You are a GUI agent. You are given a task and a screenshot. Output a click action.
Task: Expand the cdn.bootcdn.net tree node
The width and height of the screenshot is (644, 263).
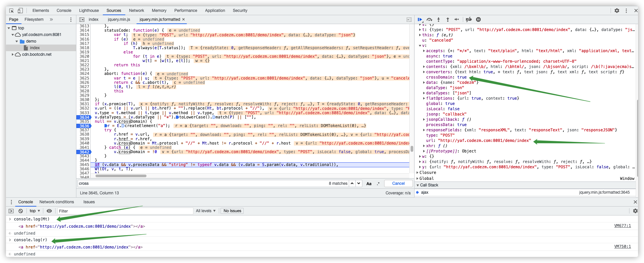click(x=13, y=54)
